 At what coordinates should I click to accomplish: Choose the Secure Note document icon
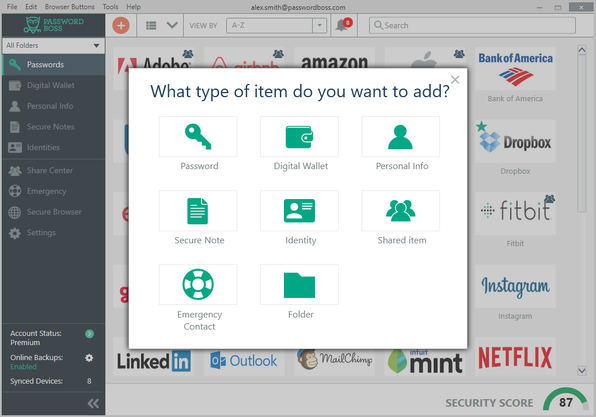tap(198, 211)
